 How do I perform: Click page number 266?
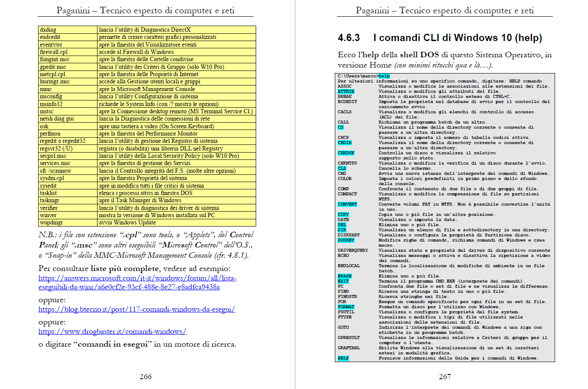145,377
